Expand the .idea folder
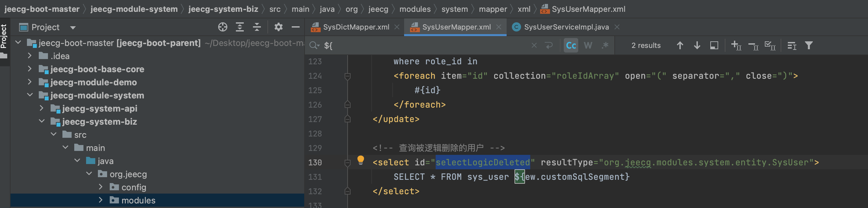 (30, 55)
